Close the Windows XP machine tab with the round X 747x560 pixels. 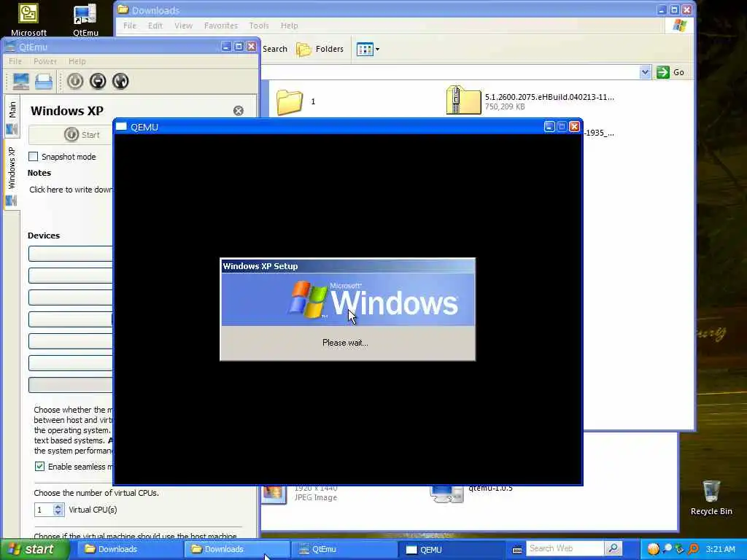239,111
